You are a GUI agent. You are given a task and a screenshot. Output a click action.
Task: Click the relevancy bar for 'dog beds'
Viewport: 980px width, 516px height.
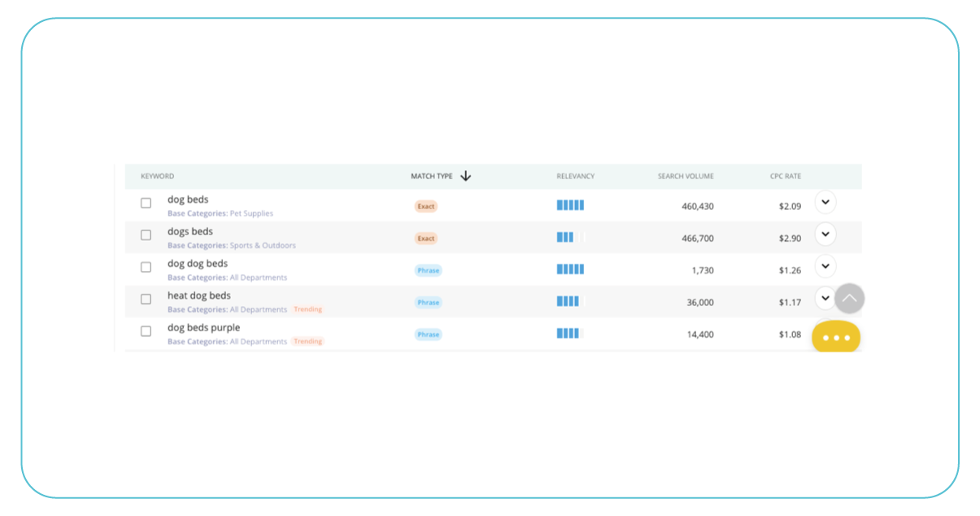point(570,205)
